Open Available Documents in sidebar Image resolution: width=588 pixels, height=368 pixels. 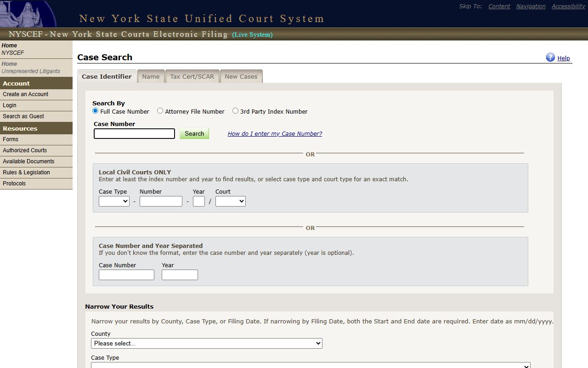(36, 161)
